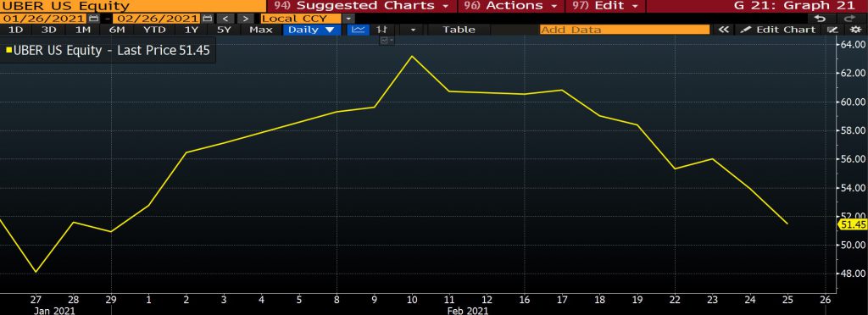Click the UBER US Equity security field
The width and height of the screenshot is (868, 315).
click(x=132, y=6)
